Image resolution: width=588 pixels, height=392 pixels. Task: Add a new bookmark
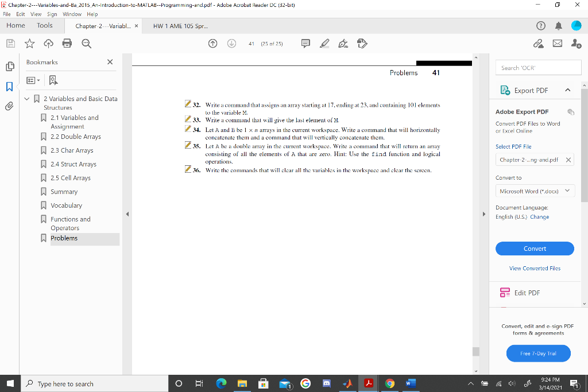tap(53, 80)
